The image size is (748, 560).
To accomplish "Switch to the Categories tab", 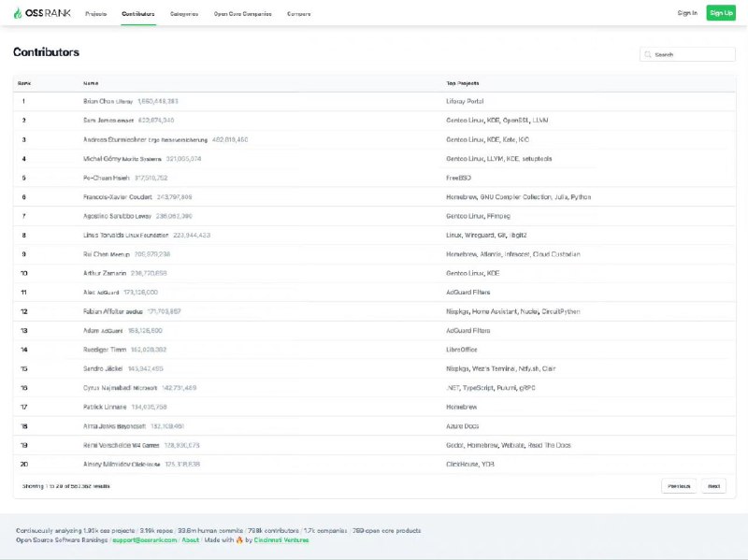I will point(184,14).
